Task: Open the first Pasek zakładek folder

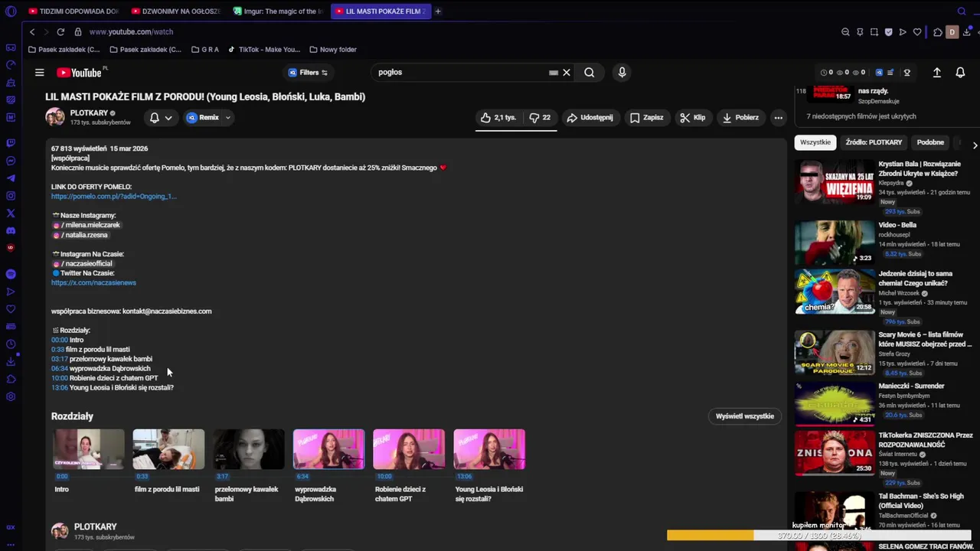Action: coord(64,50)
